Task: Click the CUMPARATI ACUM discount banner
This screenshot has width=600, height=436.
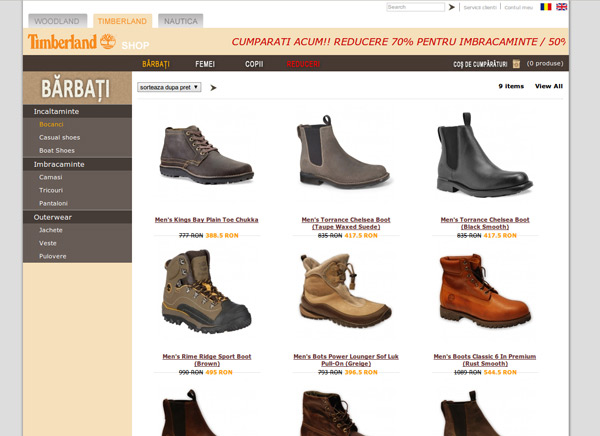Action: (398, 42)
